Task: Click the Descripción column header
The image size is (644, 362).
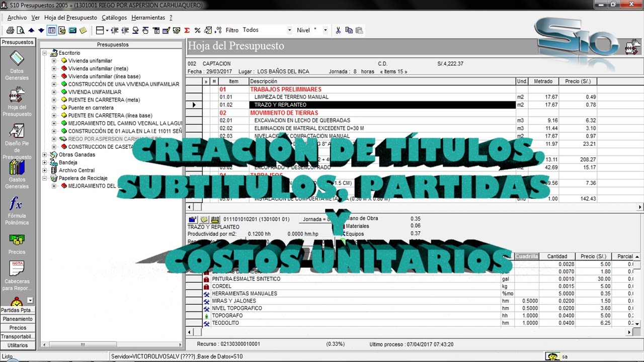Action: tap(382, 81)
